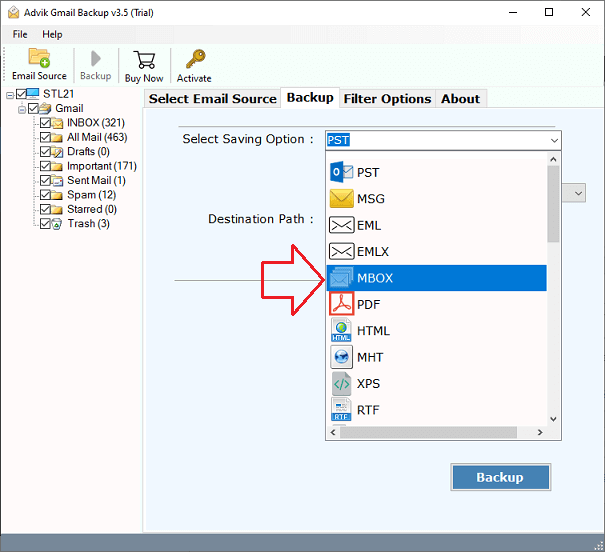Click the Sent Mail folder icon
The width and height of the screenshot is (605, 552).
click(x=57, y=181)
